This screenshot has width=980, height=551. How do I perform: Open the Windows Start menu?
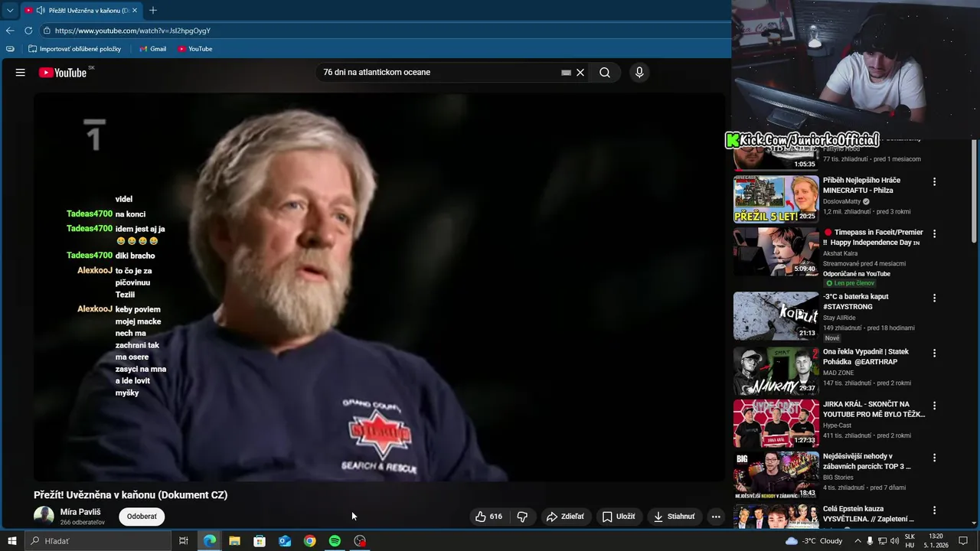click(x=11, y=541)
